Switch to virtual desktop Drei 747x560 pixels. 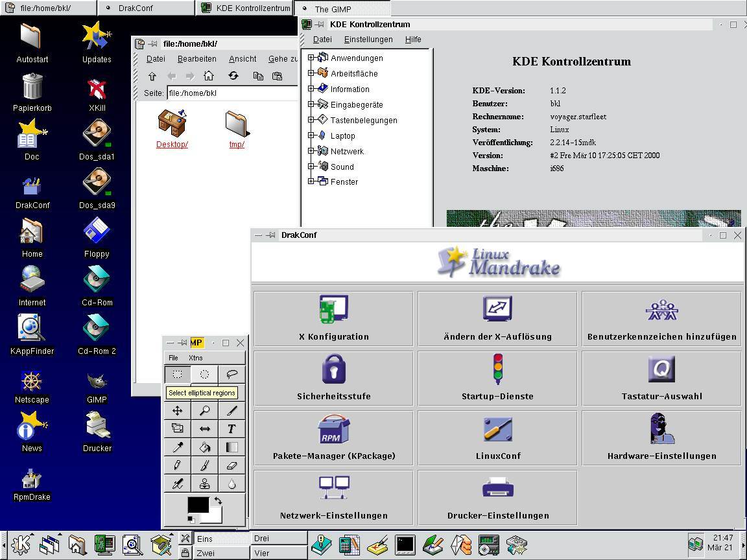pyautogui.click(x=278, y=539)
